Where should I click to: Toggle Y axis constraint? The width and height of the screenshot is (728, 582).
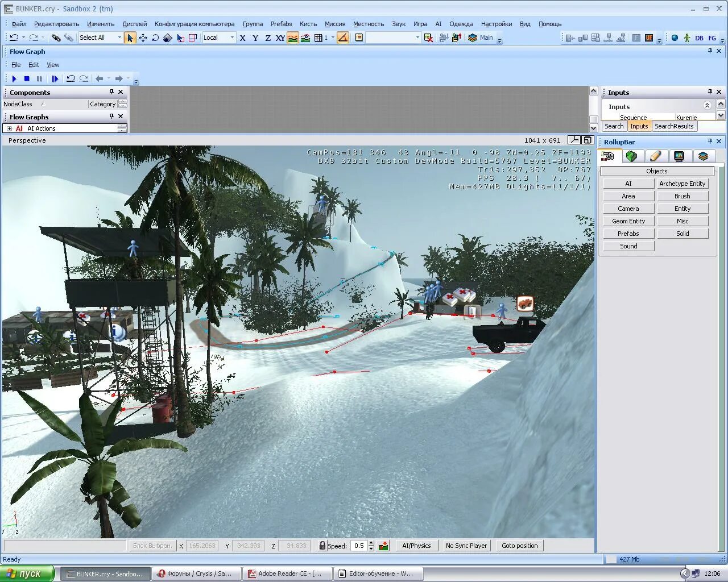tap(255, 38)
